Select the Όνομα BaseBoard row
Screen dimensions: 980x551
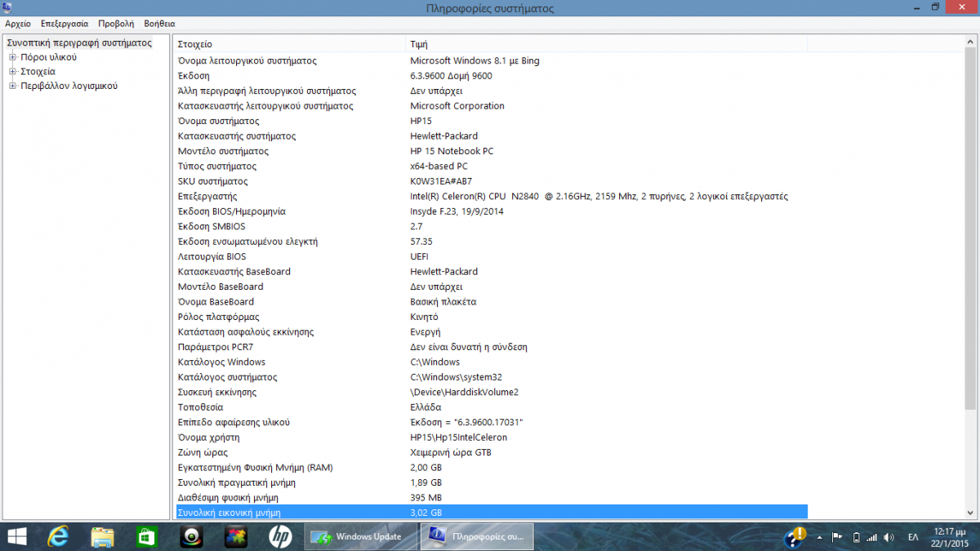tap(492, 302)
